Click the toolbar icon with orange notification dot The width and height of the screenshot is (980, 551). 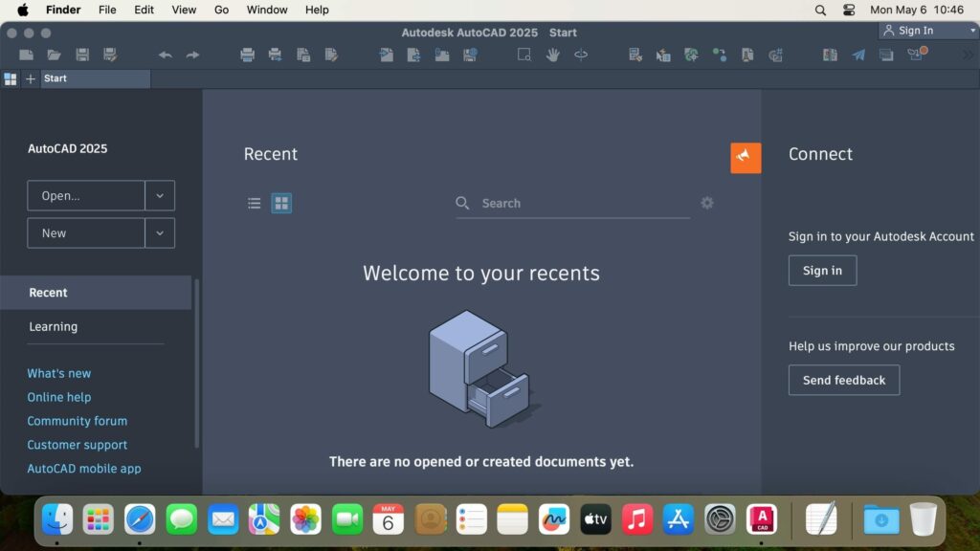point(916,55)
